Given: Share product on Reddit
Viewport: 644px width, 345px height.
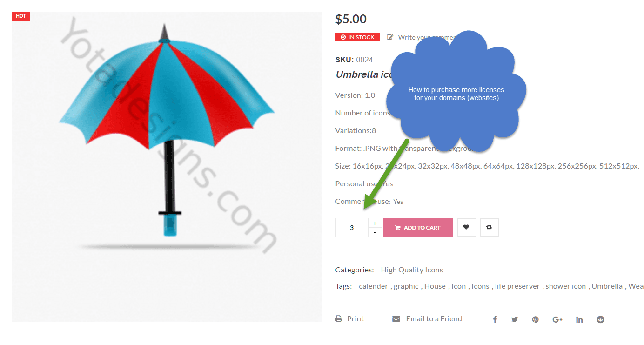Looking at the screenshot, I should point(600,319).
